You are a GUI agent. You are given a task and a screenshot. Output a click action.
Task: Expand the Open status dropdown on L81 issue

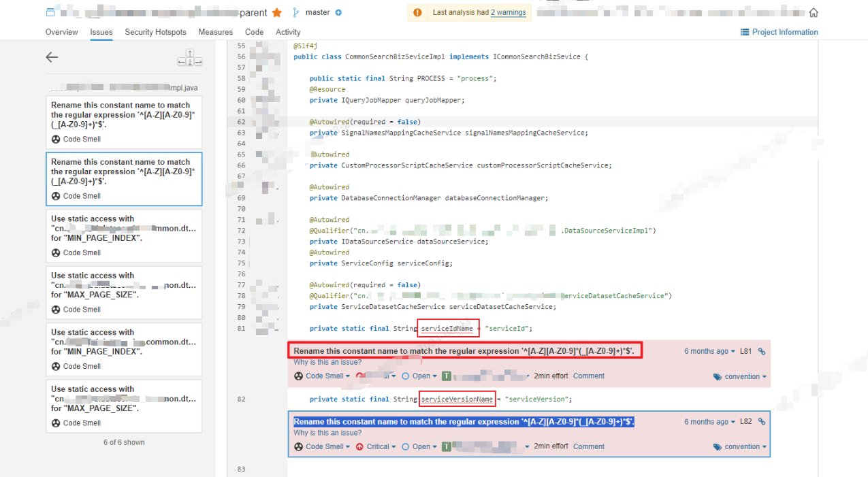pyautogui.click(x=419, y=376)
